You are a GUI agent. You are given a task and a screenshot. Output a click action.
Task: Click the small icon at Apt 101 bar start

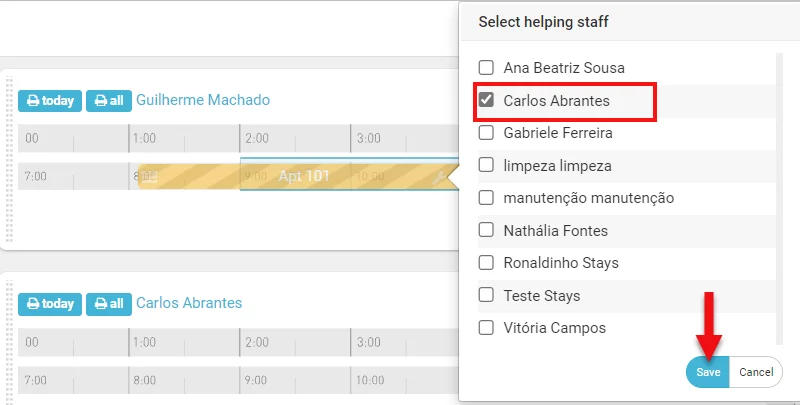[151, 177]
